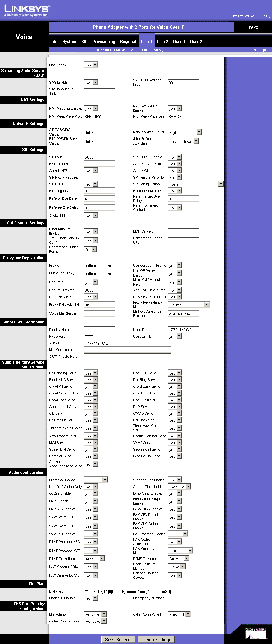Click the NAT Keep Alive Msg field
This screenshot has width=272, height=644.
pos(100,116)
